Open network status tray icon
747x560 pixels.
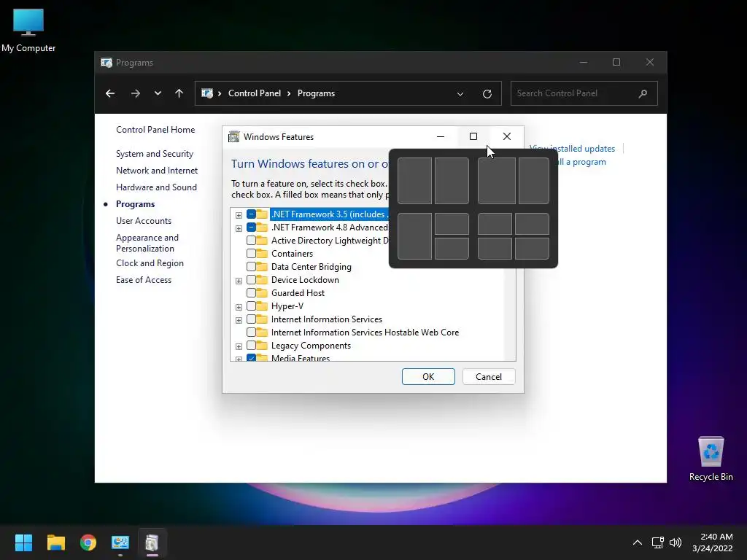tap(658, 542)
